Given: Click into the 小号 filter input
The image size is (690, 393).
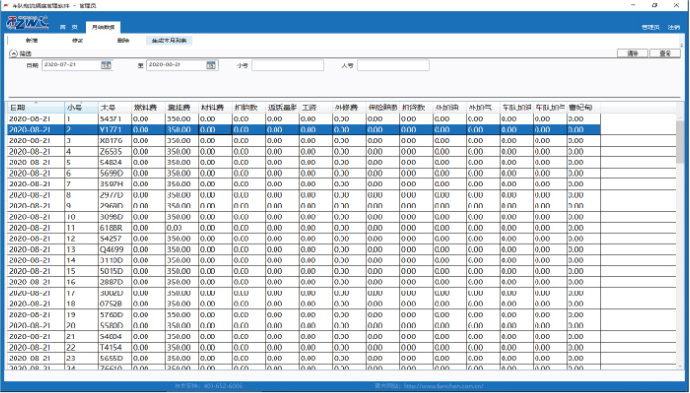Looking at the screenshot, I should (288, 65).
